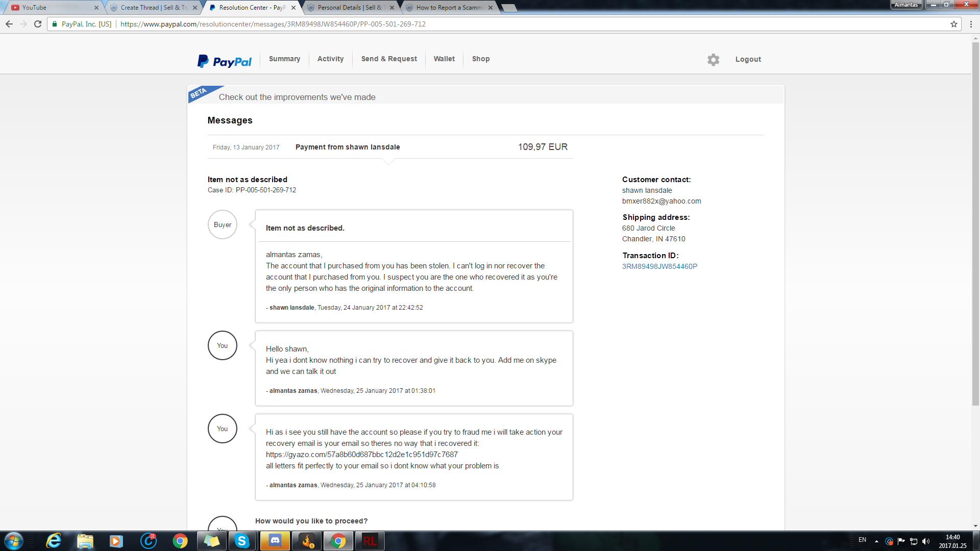Open PayPal settings gear icon
This screenshot has width=980, height=551.
pyautogui.click(x=713, y=60)
